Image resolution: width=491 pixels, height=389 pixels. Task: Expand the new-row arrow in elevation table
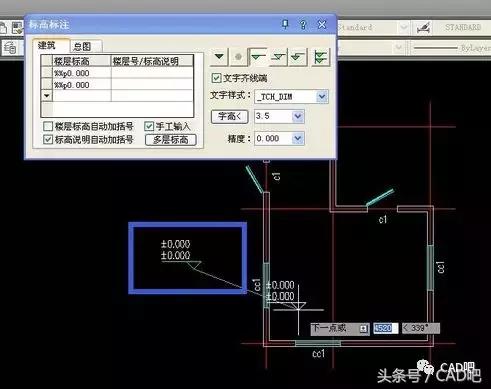(46, 96)
